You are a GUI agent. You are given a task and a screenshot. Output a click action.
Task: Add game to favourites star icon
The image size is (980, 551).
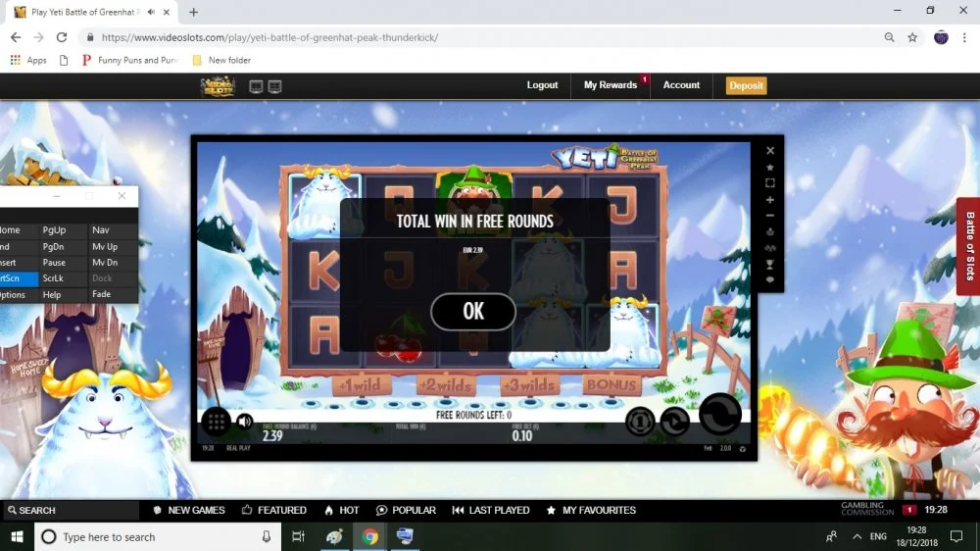pos(770,167)
